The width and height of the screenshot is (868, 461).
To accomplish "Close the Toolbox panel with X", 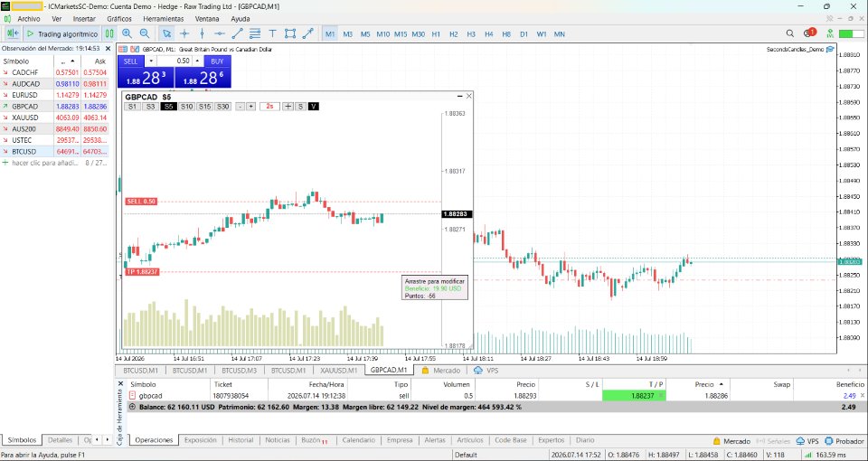I will [x=120, y=383].
